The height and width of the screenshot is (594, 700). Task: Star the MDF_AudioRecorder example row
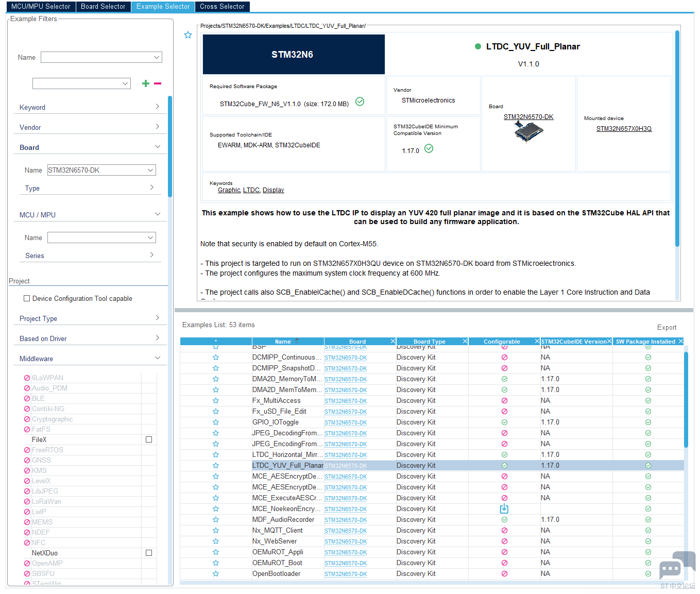(216, 520)
